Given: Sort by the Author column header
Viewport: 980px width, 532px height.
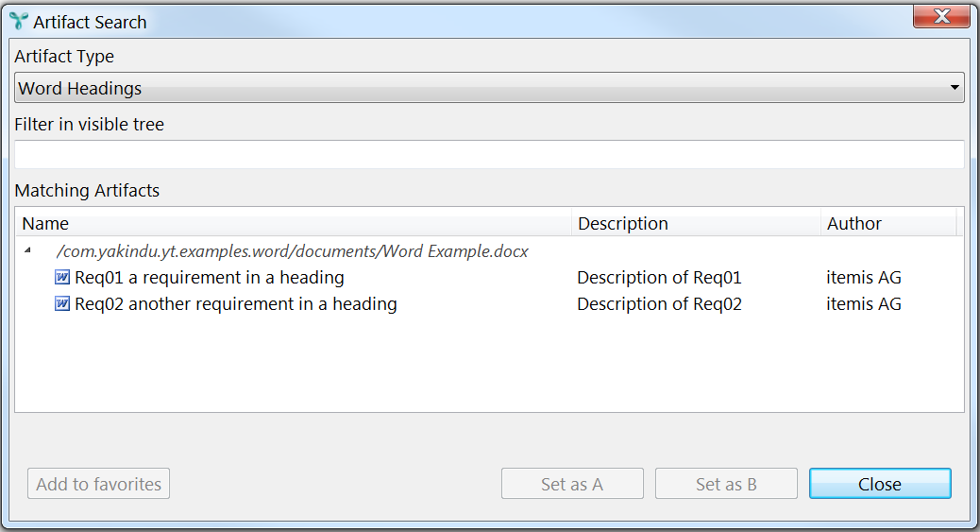Looking at the screenshot, I should 888,223.
